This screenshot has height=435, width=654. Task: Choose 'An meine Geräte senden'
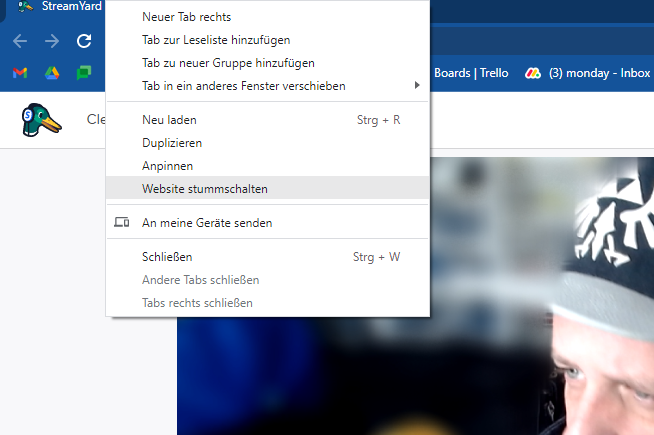pyautogui.click(x=207, y=222)
